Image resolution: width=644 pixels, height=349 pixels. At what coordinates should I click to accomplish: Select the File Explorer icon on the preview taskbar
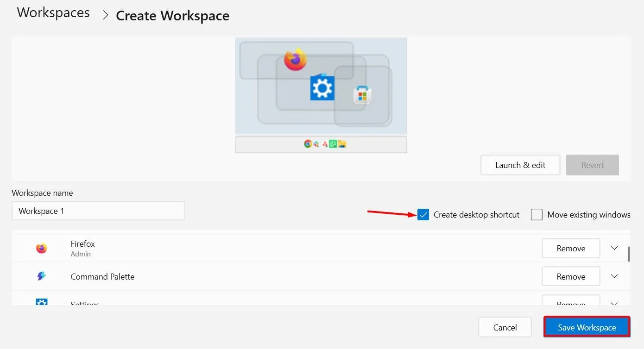coord(342,143)
